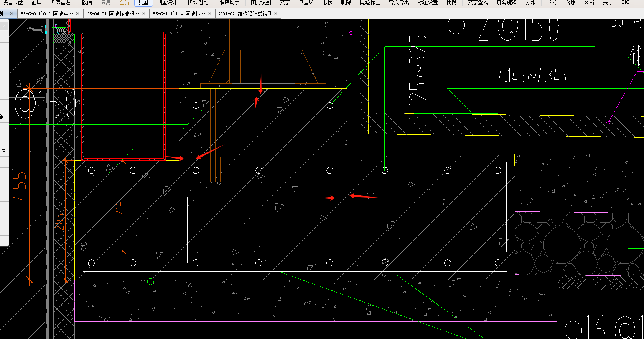Open 图形识别 shape recognition

coord(261,3)
